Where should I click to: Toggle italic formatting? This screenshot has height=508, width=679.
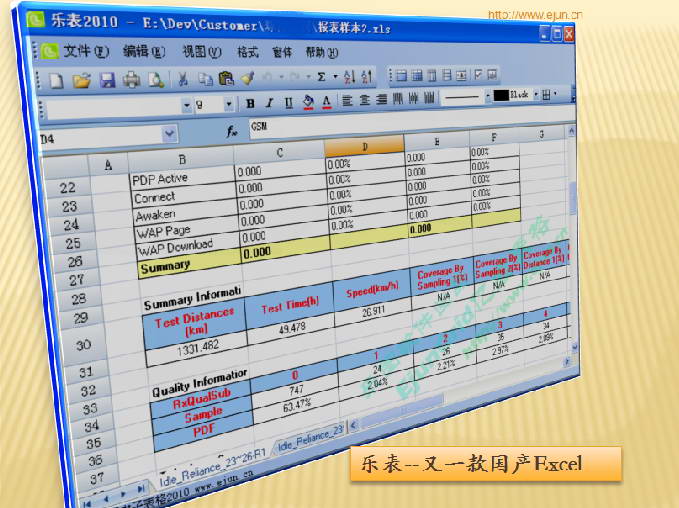269,103
